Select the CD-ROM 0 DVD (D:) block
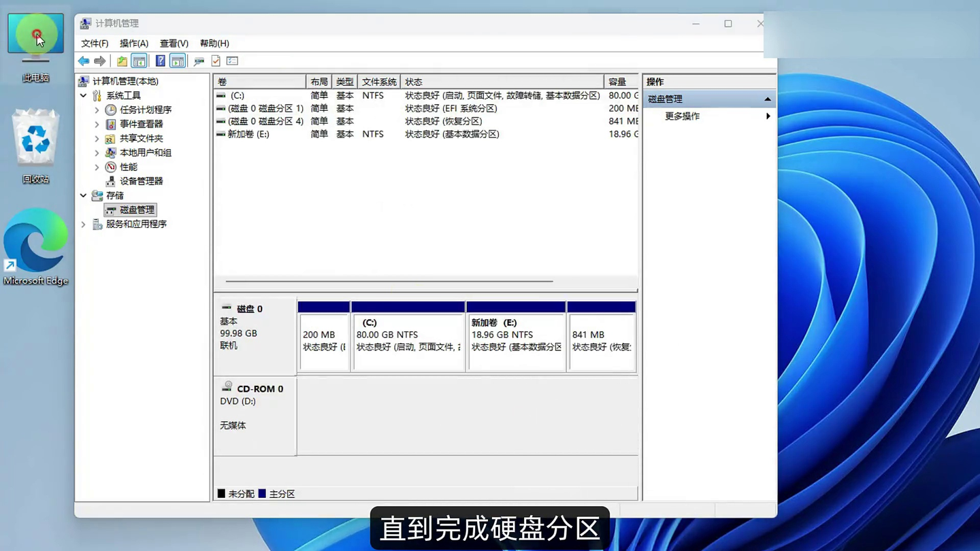Image resolution: width=980 pixels, height=551 pixels. [255, 416]
